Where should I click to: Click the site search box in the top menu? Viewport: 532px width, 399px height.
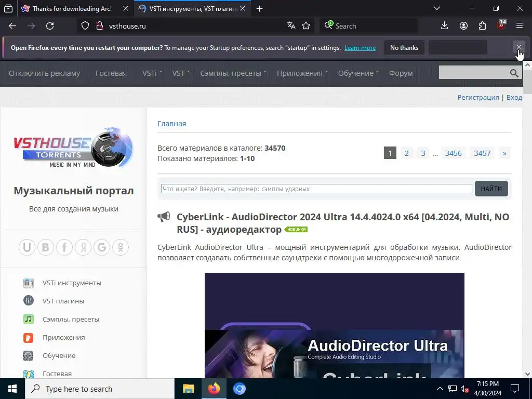click(474, 73)
